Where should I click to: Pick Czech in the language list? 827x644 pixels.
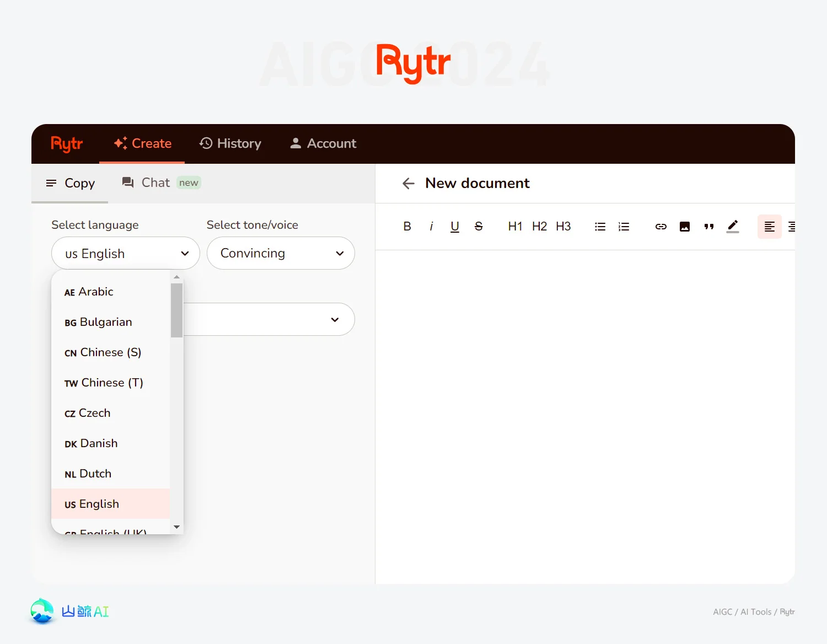coord(111,413)
